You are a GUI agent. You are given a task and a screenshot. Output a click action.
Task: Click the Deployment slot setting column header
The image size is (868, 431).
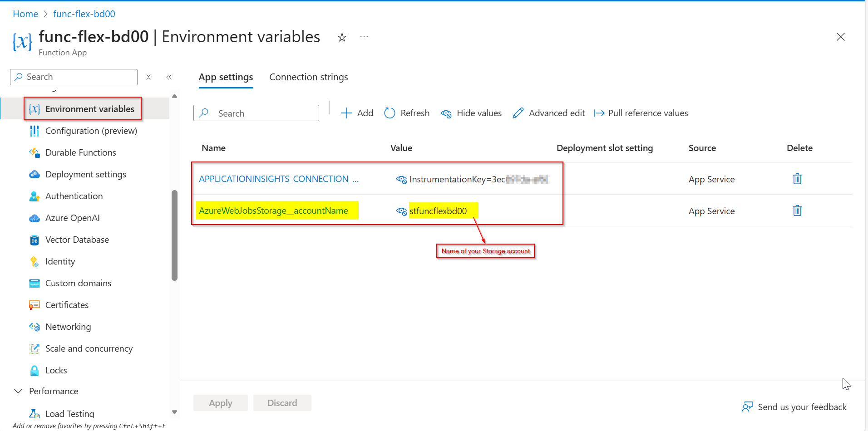(x=605, y=148)
